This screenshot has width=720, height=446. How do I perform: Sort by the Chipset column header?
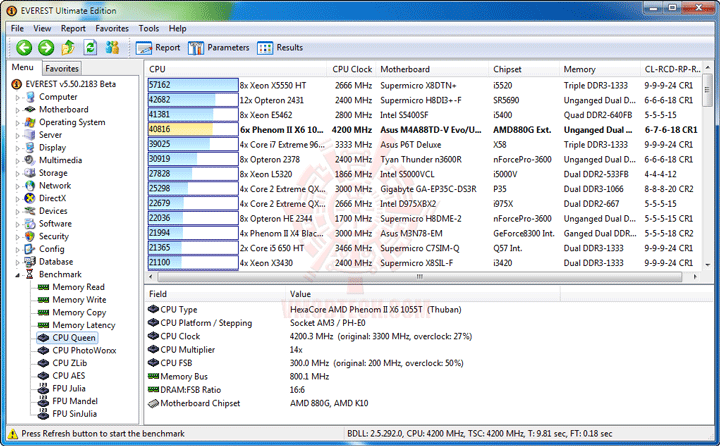[523, 69]
